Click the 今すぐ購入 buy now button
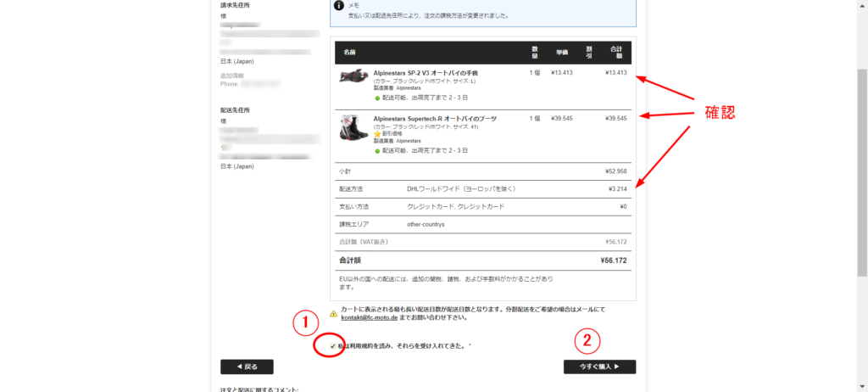This screenshot has height=392, width=868. tap(599, 367)
